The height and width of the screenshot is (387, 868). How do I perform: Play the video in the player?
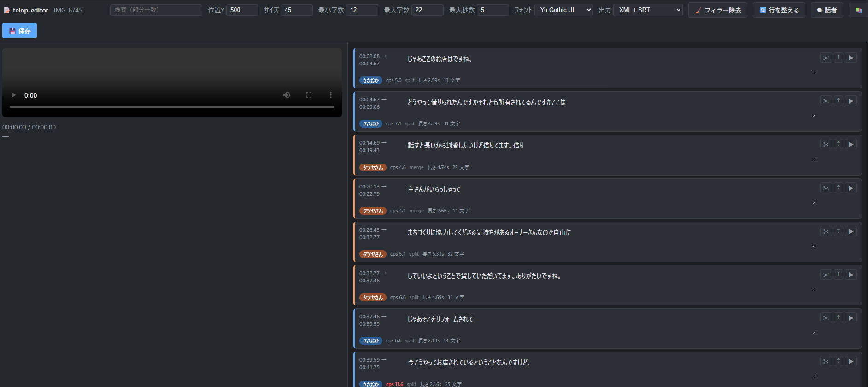(x=13, y=95)
